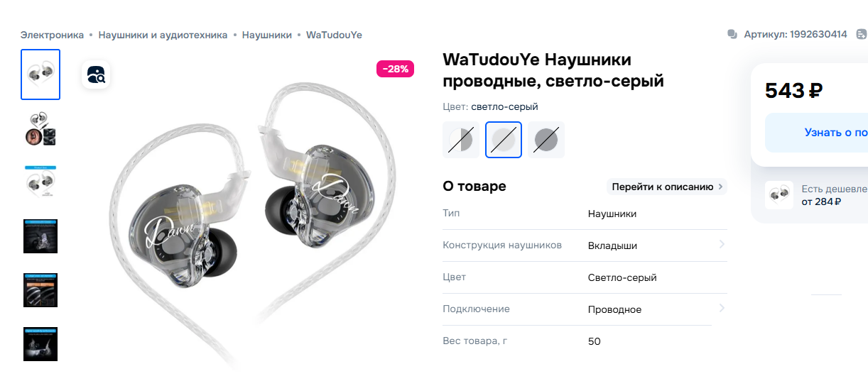Go to description via Перейти к описанию
Screen dimensions: 868x381
click(x=666, y=187)
